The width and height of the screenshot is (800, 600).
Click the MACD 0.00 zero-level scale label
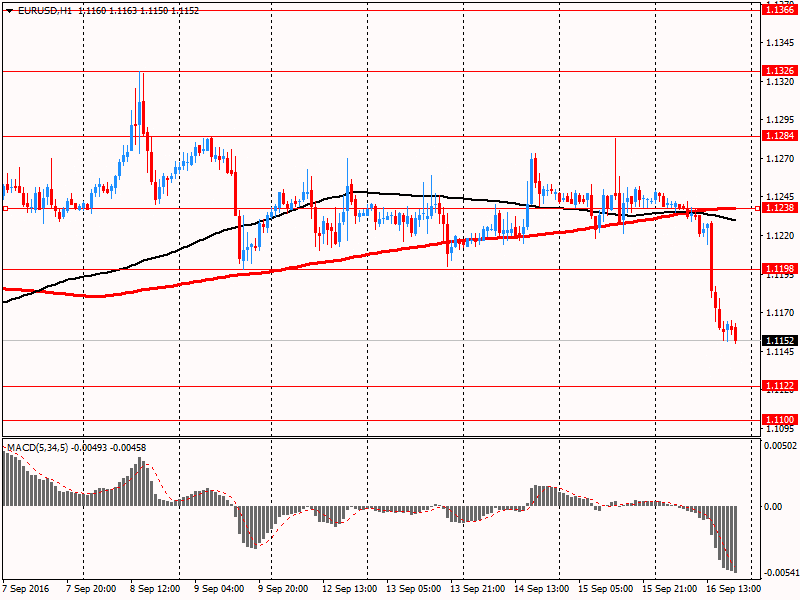point(772,506)
